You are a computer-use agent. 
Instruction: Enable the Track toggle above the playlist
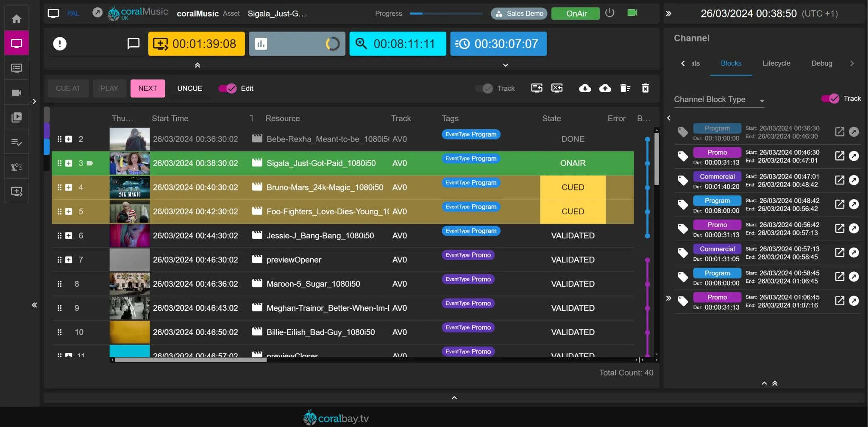483,88
